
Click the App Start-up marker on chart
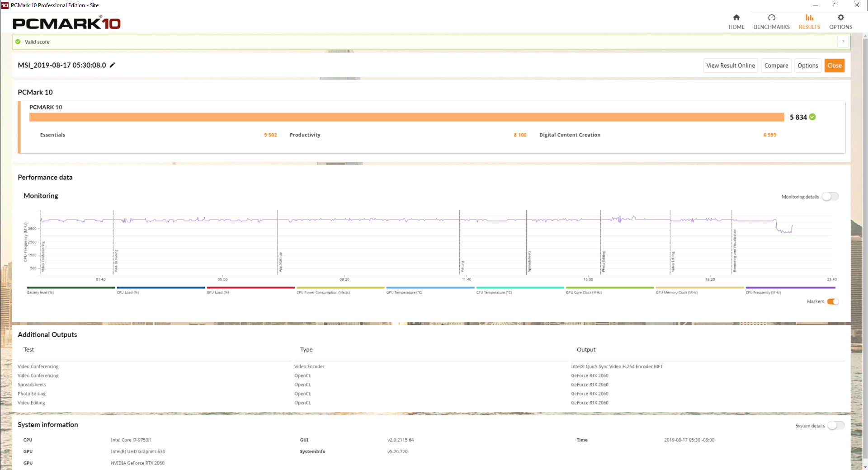(x=280, y=262)
